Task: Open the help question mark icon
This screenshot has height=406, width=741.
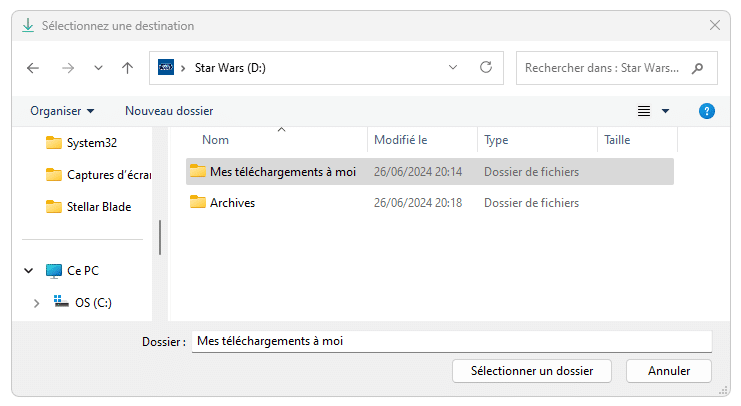Action: [707, 111]
